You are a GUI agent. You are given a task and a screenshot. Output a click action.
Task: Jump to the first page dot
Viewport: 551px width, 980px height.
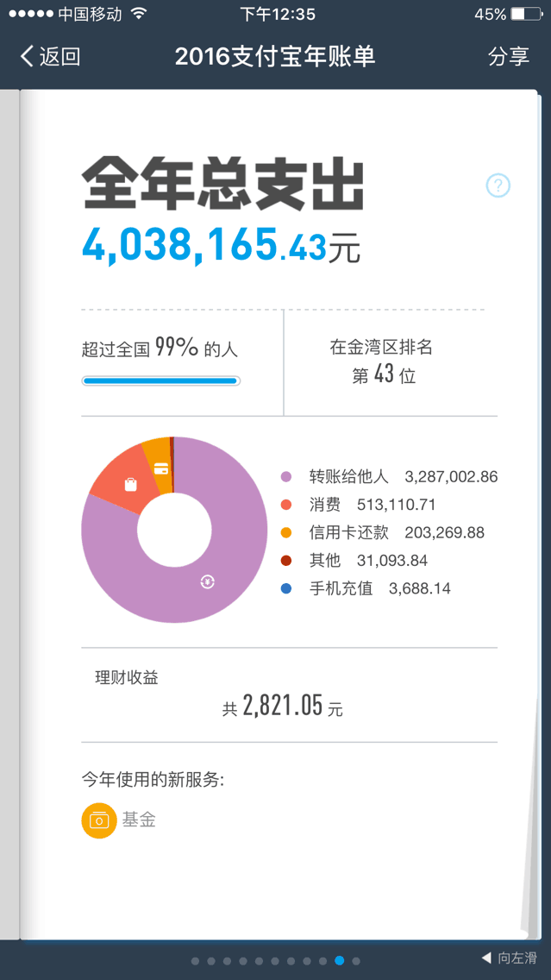point(196,961)
